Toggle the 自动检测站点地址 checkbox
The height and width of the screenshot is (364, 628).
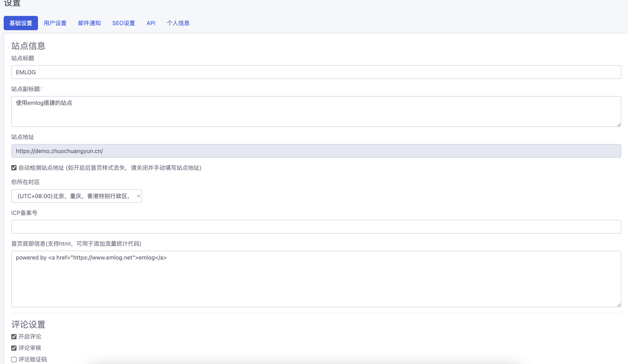(x=14, y=168)
